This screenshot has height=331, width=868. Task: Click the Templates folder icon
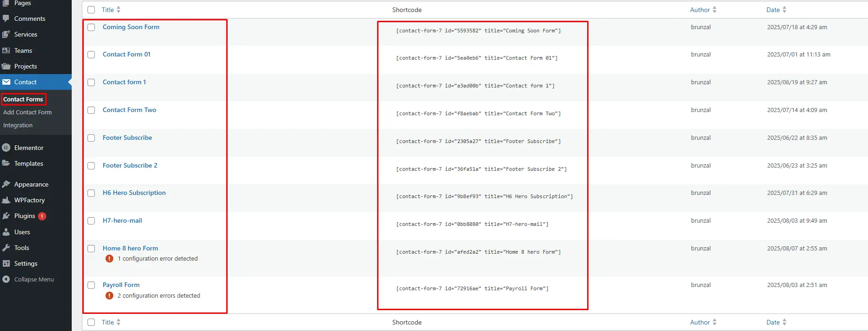pyautogui.click(x=6, y=163)
